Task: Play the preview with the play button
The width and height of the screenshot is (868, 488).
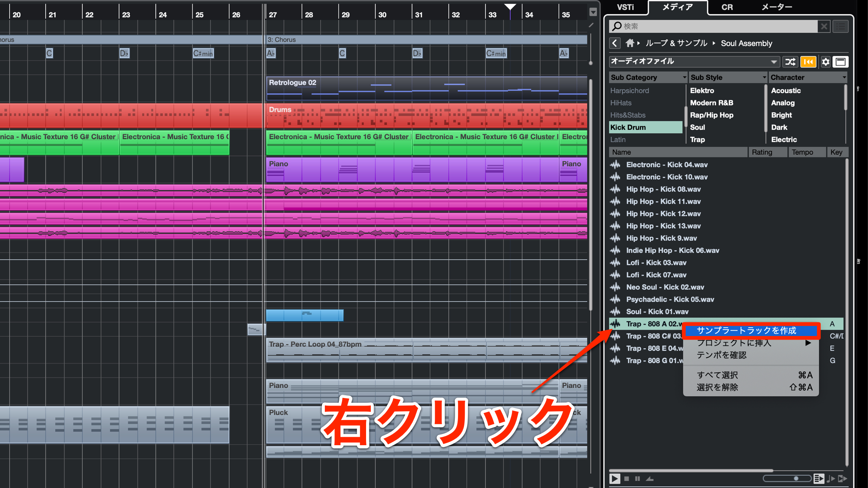Action: (x=615, y=478)
